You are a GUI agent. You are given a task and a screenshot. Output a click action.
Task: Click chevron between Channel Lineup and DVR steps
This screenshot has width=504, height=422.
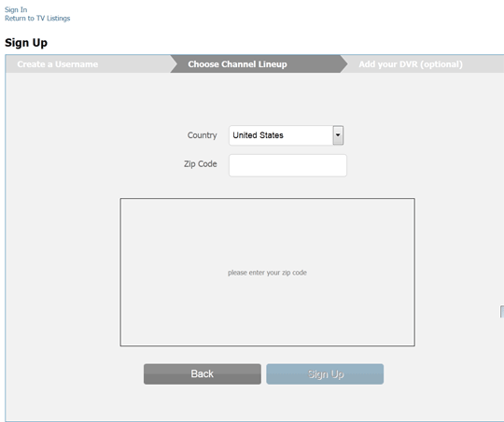click(x=343, y=63)
